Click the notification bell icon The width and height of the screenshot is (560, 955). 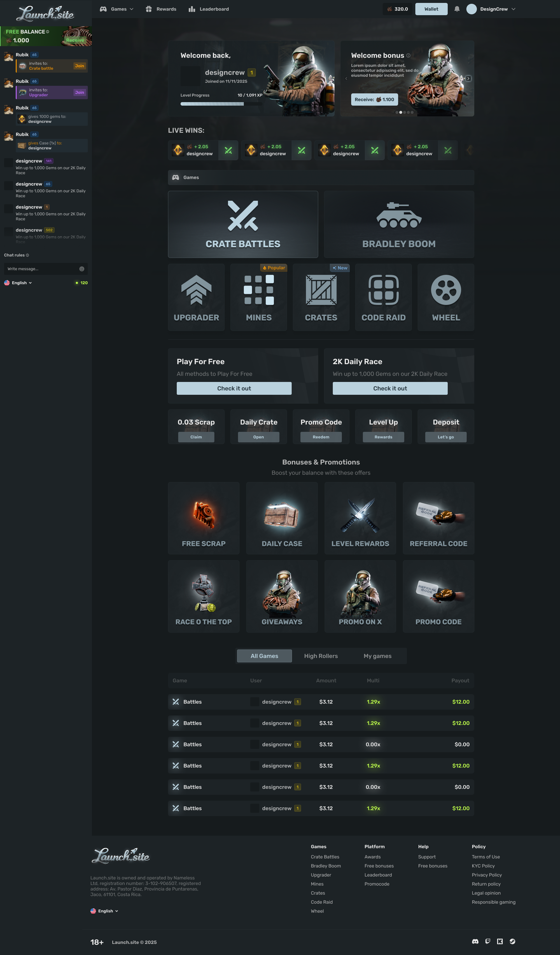(457, 9)
